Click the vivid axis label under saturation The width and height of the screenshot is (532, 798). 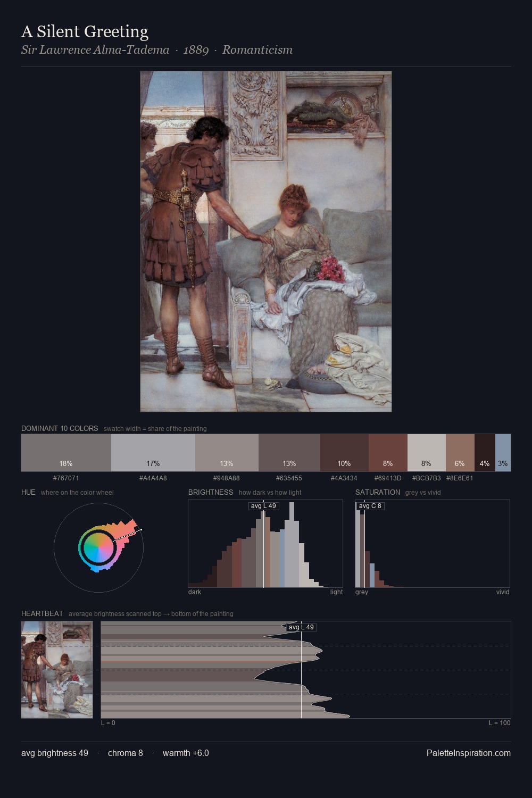tap(503, 592)
